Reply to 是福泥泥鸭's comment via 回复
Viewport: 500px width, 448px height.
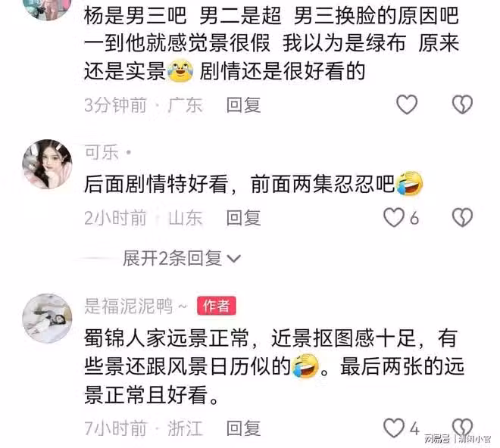pyautogui.click(x=244, y=428)
